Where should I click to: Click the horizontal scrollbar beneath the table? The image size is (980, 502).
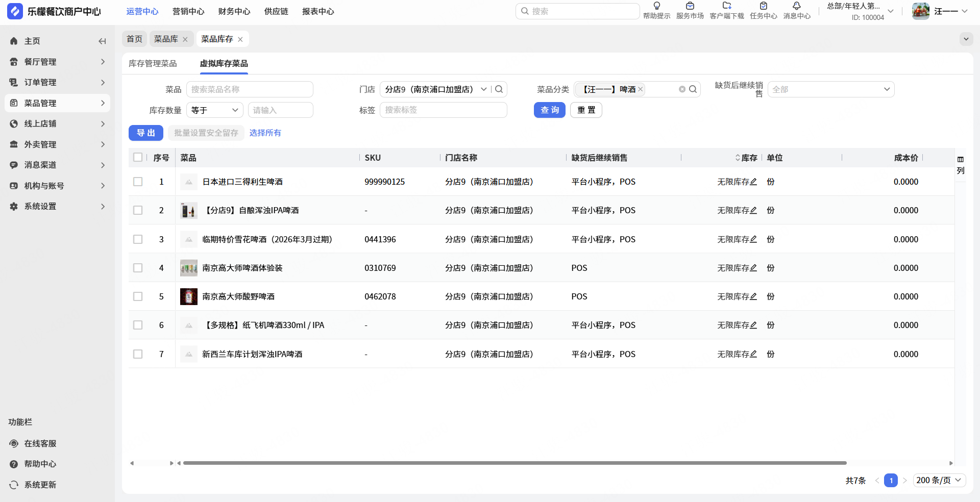pos(514,463)
